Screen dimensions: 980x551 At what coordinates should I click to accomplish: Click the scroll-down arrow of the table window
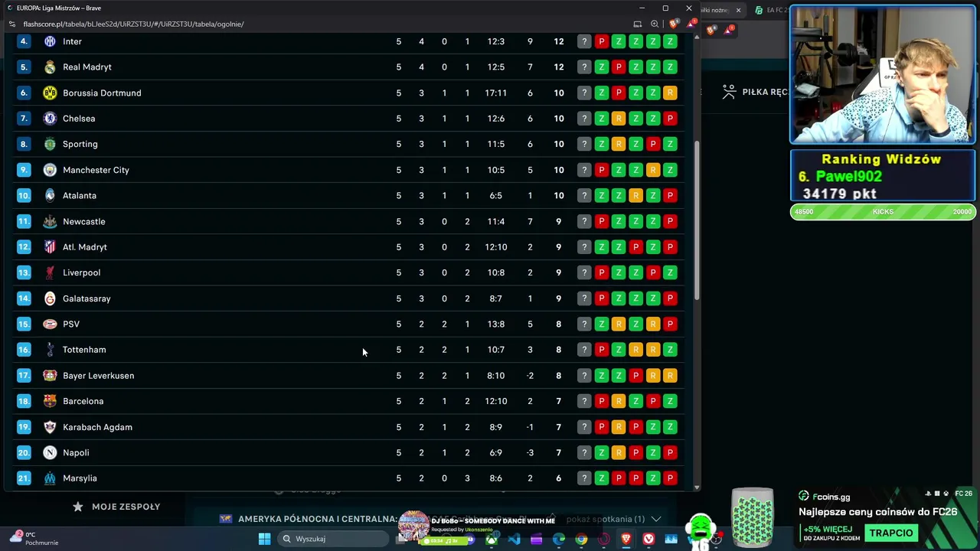pyautogui.click(x=697, y=487)
